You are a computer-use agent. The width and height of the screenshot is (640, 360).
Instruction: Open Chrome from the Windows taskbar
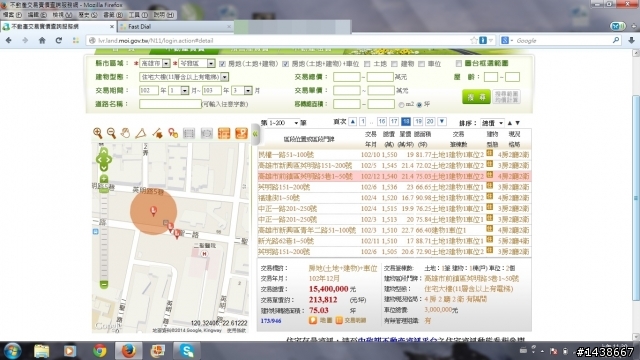(x=100, y=351)
